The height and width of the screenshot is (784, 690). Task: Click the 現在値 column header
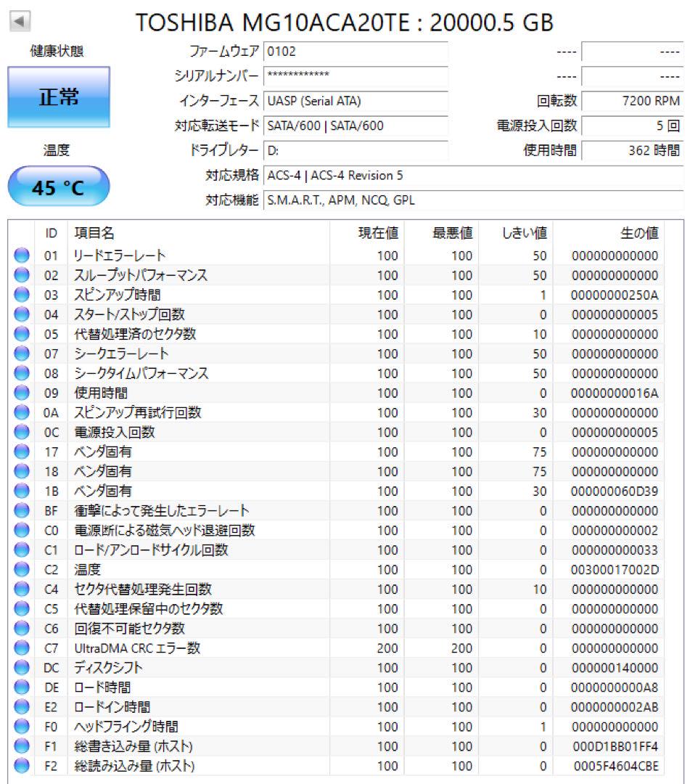pos(367,233)
